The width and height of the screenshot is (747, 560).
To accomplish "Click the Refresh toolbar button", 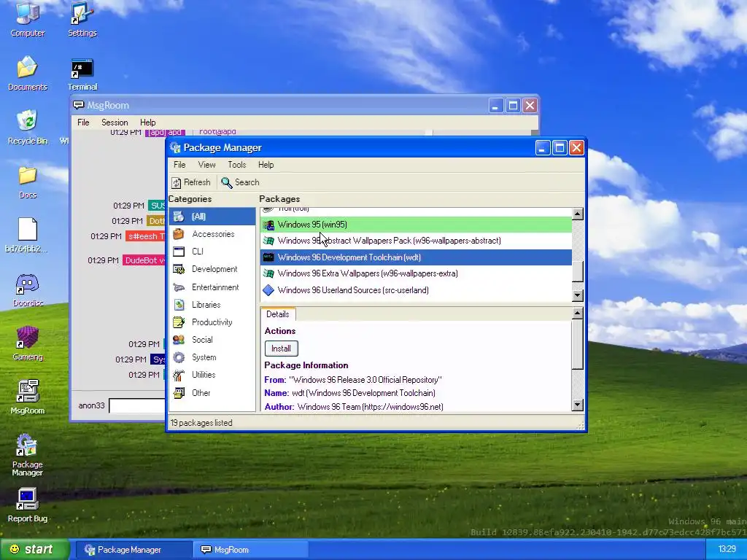I will pos(190,182).
